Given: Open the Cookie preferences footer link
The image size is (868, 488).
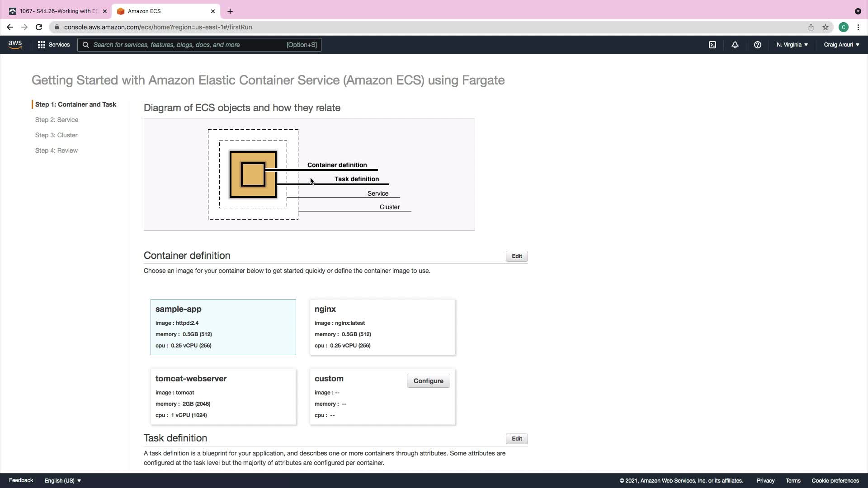Looking at the screenshot, I should [x=835, y=480].
